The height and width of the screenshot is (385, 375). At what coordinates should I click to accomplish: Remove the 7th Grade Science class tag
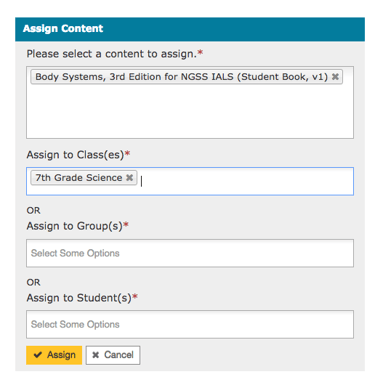[x=129, y=178]
